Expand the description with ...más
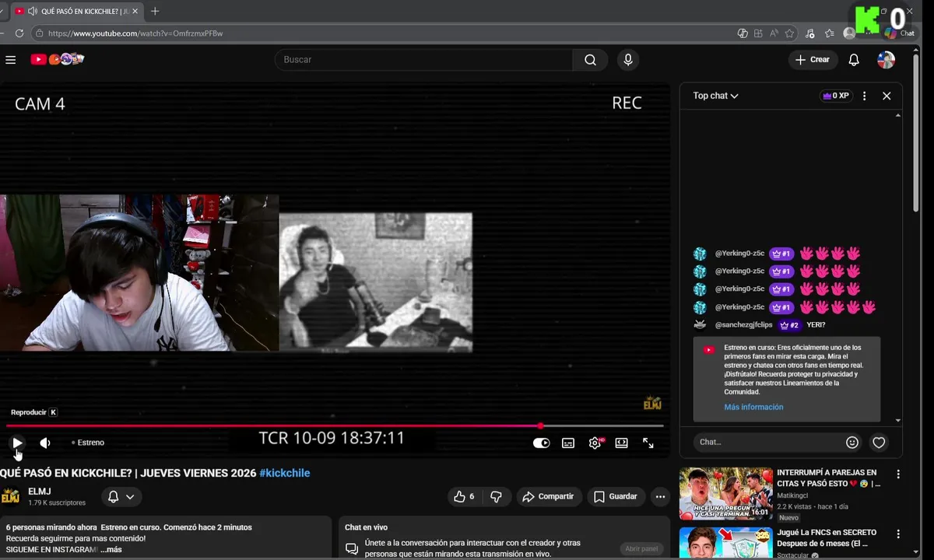Image resolution: width=934 pixels, height=560 pixels. click(x=111, y=550)
